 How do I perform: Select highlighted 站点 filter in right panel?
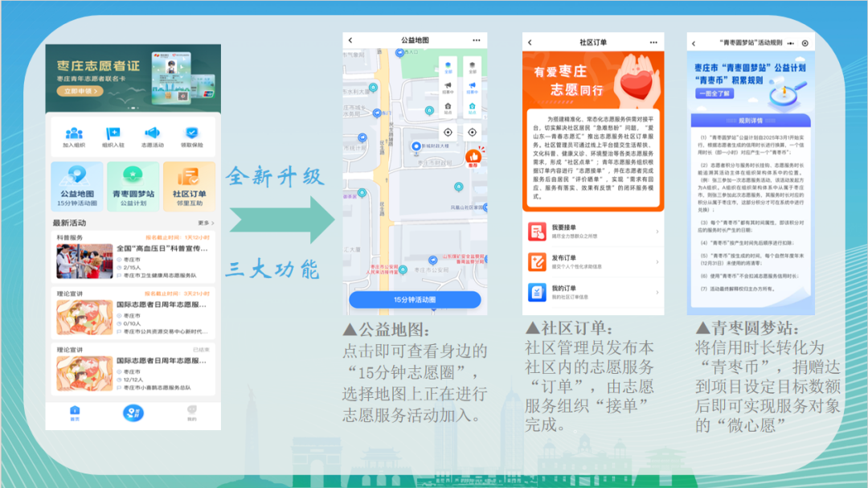pyautogui.click(x=473, y=108)
